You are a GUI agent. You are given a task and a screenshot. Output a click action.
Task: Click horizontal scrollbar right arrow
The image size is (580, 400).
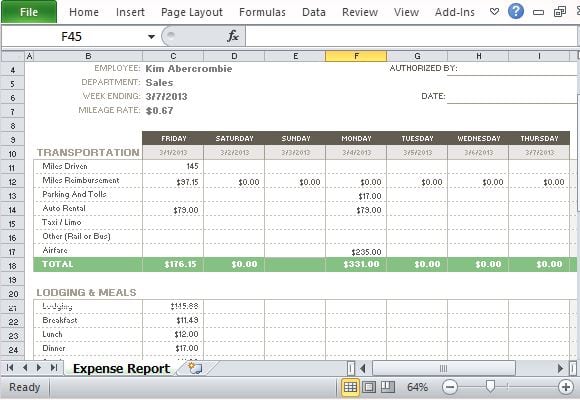pyautogui.click(x=560, y=369)
